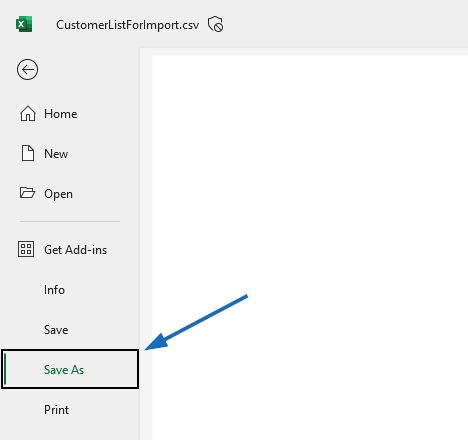Click the green Excel logo icon
The height and width of the screenshot is (440, 468).
pyautogui.click(x=24, y=24)
